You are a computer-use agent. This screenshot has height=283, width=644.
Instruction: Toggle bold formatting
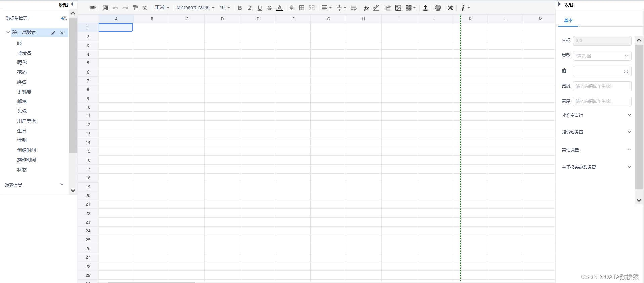tap(240, 8)
